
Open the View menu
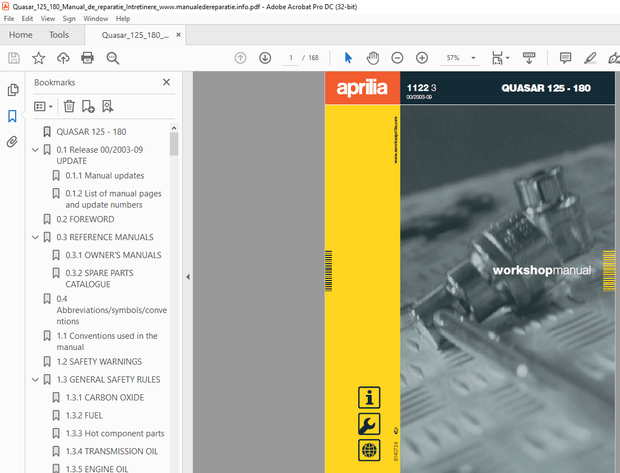click(x=48, y=19)
